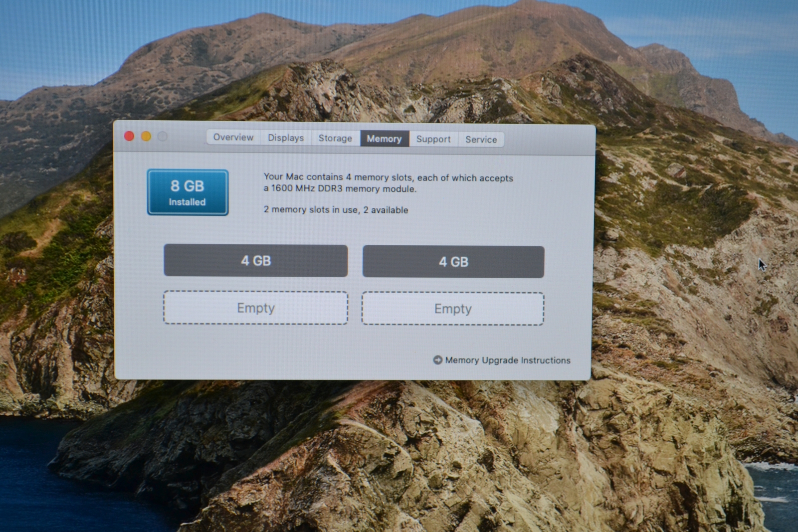Click the blue 8 GB Installed badge

click(188, 192)
